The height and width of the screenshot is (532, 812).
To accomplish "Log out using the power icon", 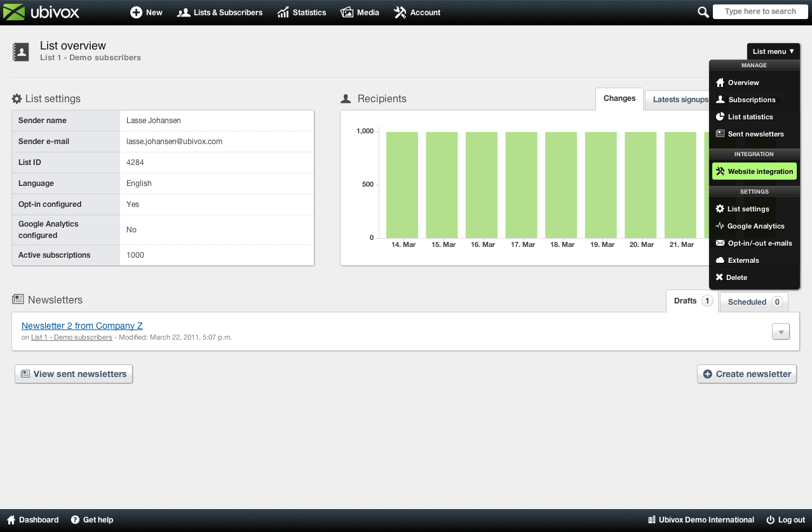I will (770, 520).
